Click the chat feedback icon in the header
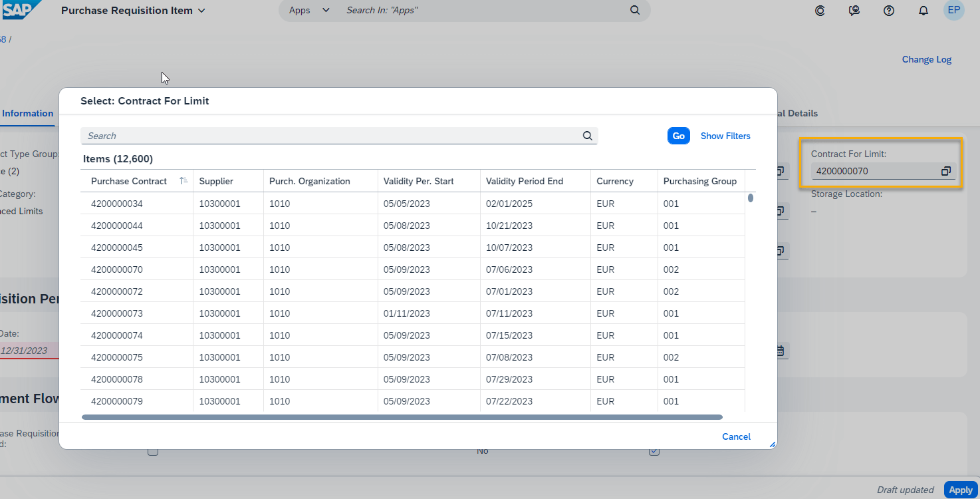980x499 pixels. [x=854, y=10]
